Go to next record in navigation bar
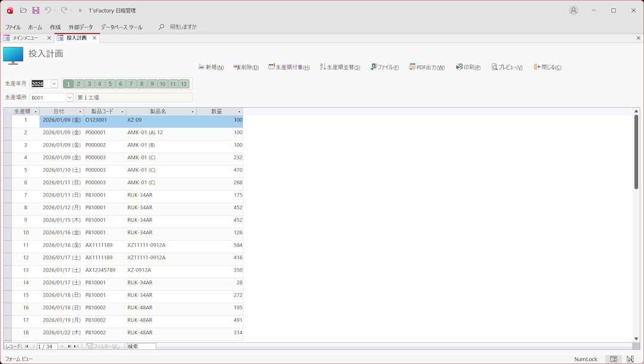644x364 pixels. tap(62, 346)
